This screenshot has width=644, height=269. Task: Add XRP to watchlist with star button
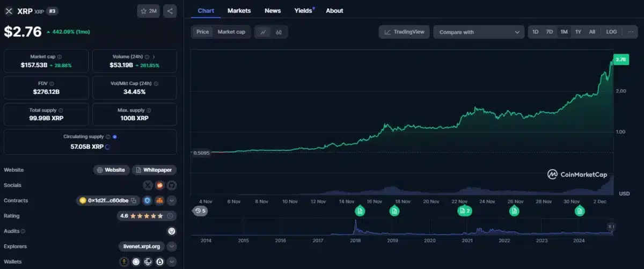[148, 11]
